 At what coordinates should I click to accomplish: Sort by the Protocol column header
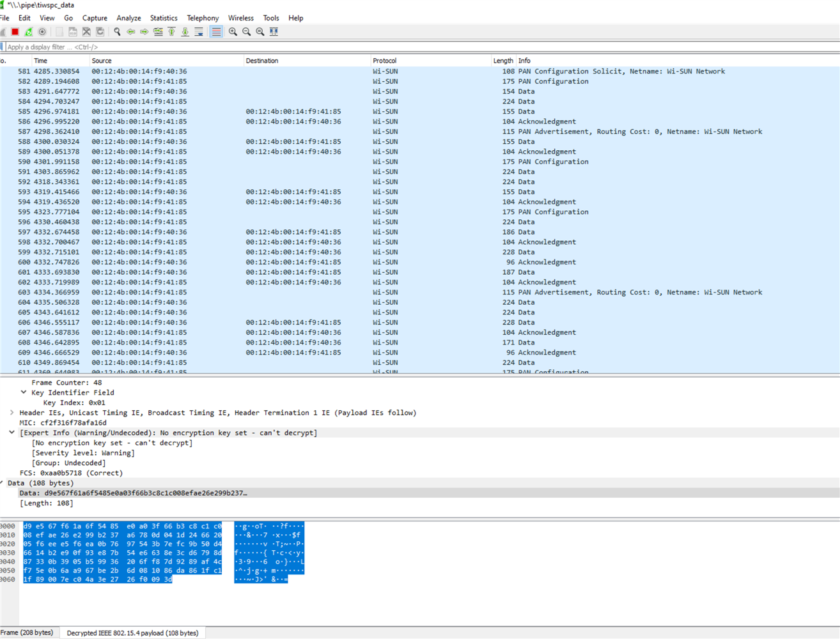tap(430, 61)
